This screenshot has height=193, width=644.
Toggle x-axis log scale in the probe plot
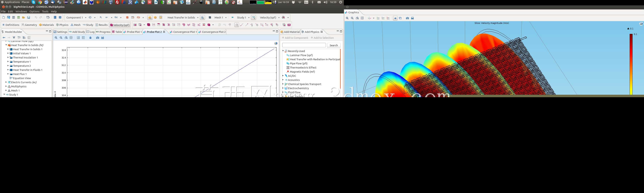(x=78, y=38)
